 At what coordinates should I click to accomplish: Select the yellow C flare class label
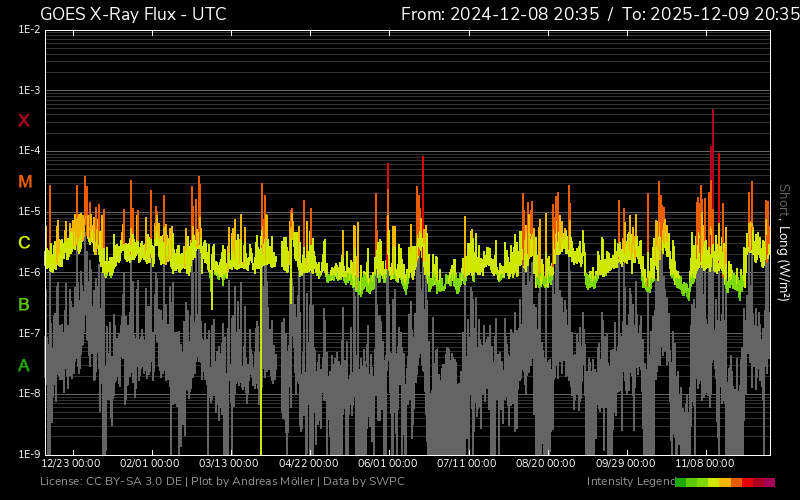click(24, 243)
